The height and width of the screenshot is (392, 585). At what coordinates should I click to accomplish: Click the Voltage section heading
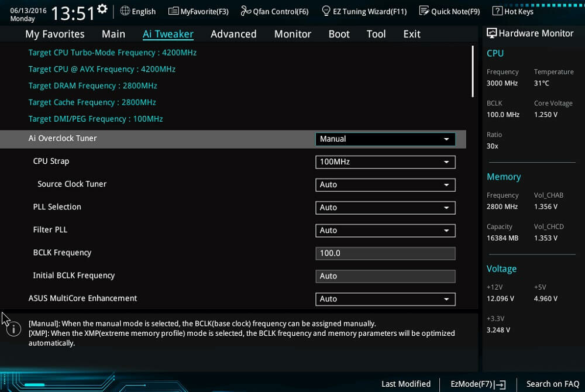point(501,269)
